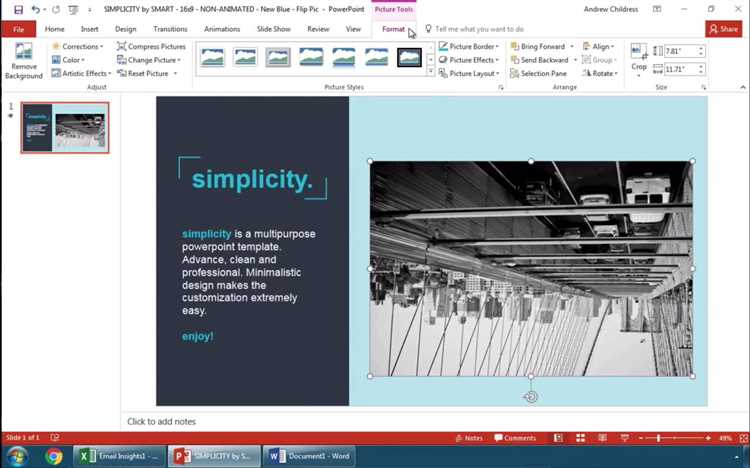
Task: Toggle the Comments pane in status bar
Action: [x=514, y=438]
